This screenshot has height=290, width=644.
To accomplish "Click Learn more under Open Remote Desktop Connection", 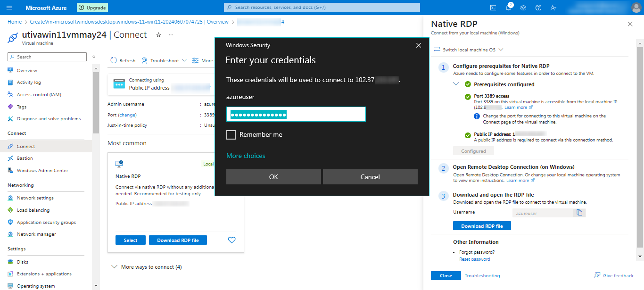I will click(520, 181).
